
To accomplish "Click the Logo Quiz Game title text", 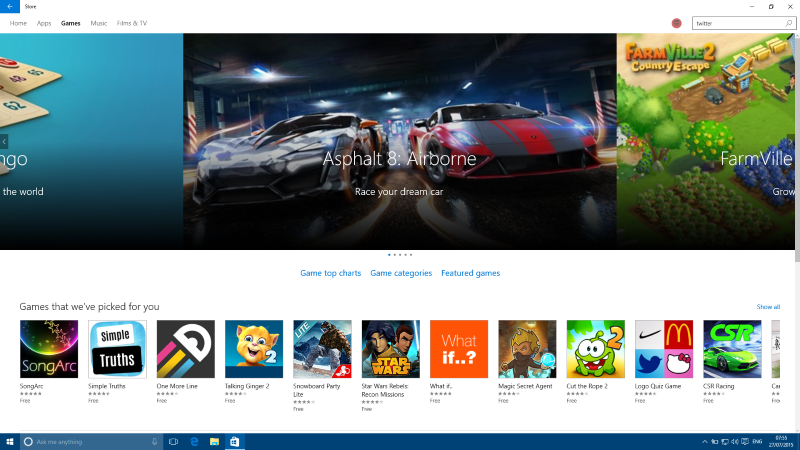I will [x=658, y=386].
